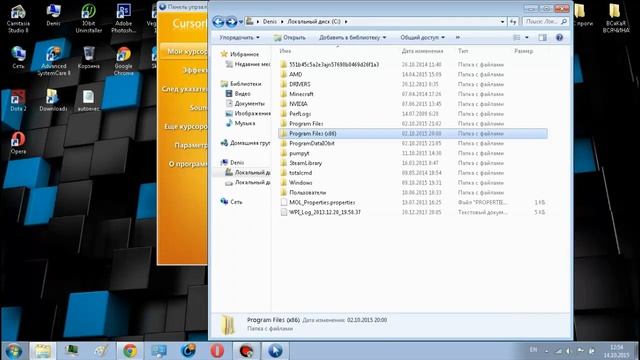Select the Advanced SystemCare 8 desktop icon
640x360 pixels.
pos(53,61)
